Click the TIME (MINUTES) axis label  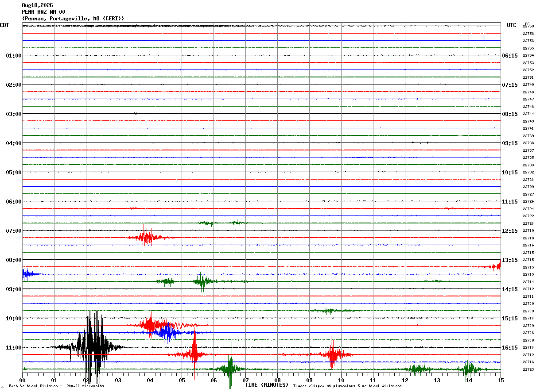[267, 385]
